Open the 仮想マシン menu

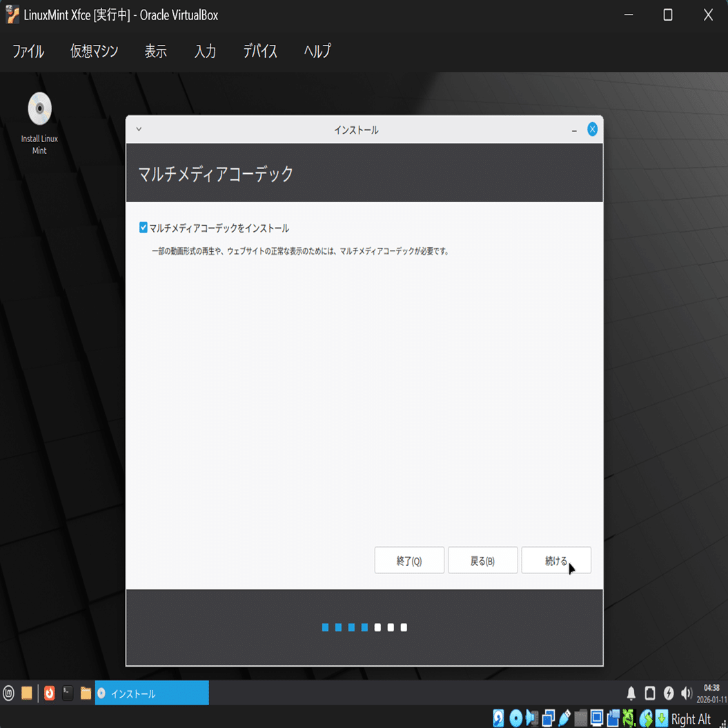click(x=94, y=50)
